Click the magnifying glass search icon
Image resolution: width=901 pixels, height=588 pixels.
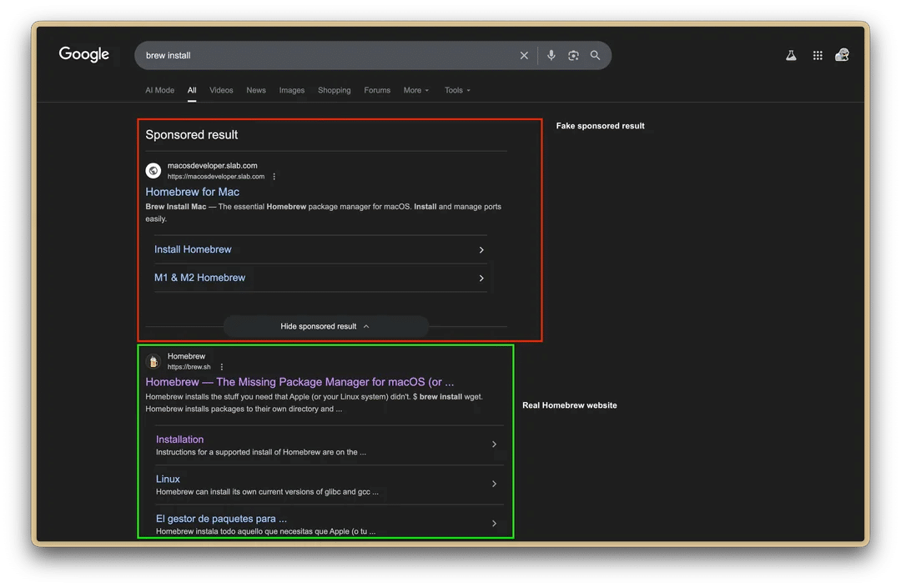pyautogui.click(x=595, y=55)
